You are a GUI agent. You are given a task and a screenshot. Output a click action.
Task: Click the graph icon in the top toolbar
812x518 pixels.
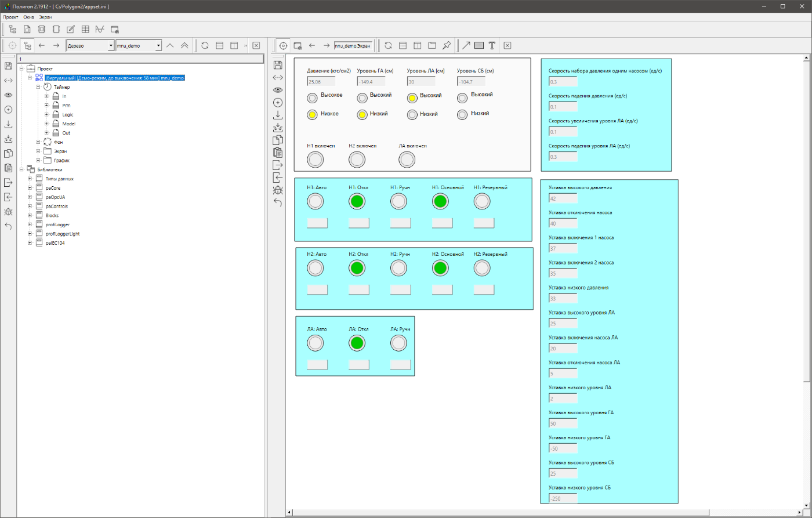100,29
